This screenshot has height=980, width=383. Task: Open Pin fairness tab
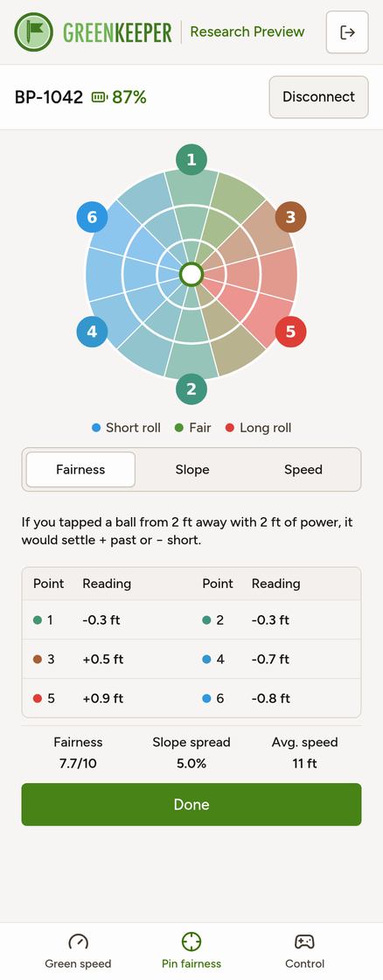[x=191, y=950]
